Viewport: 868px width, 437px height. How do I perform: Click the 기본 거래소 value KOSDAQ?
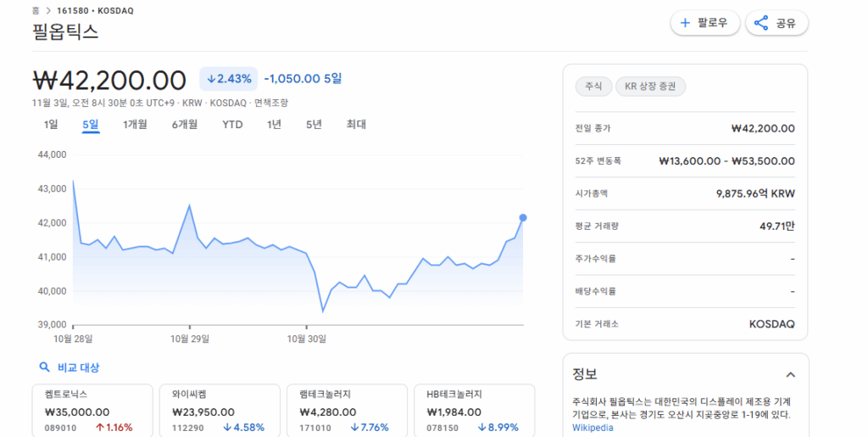tap(771, 324)
